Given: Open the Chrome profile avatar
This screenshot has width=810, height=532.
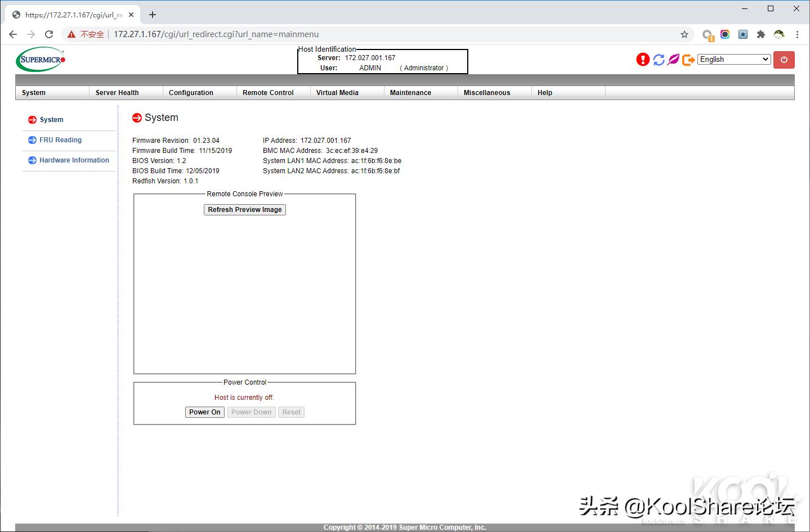Looking at the screenshot, I should point(779,34).
